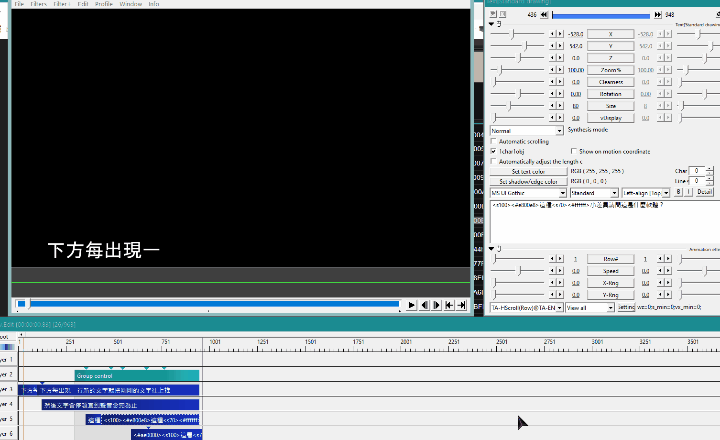The height and width of the screenshot is (440, 720).
Task: Click the Rotation parameter button
Action: coord(611,94)
